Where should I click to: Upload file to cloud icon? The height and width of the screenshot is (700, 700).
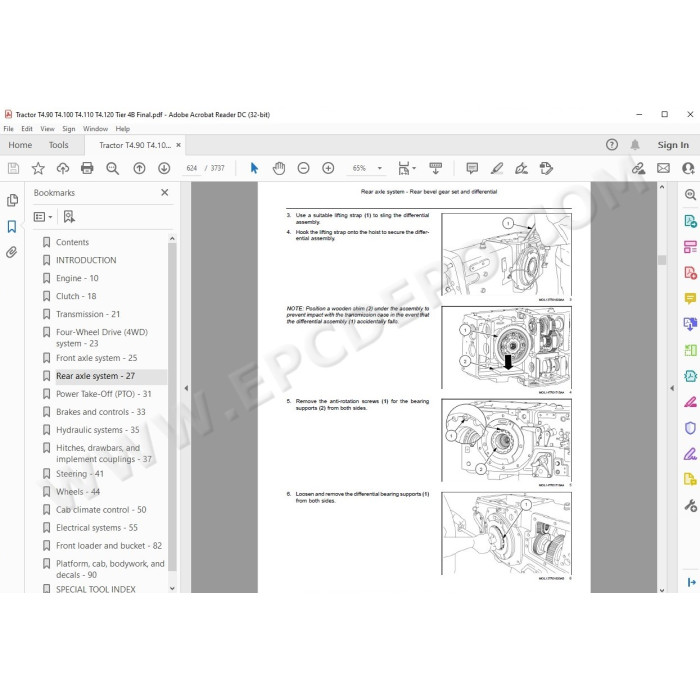(62, 168)
